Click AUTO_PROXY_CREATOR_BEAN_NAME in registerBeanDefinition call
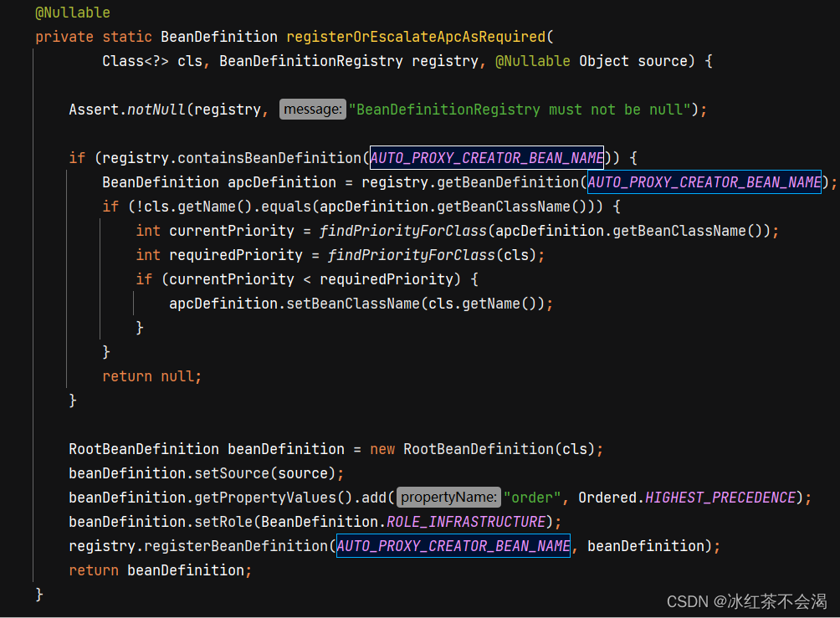 click(453, 546)
